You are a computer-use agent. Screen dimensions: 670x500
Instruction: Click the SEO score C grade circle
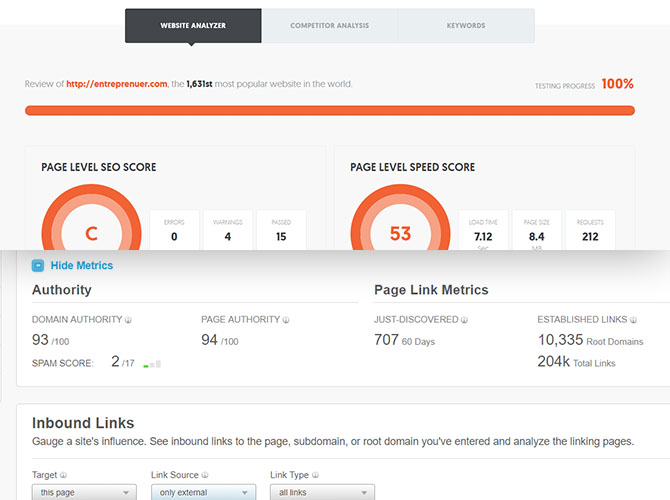pyautogui.click(x=91, y=218)
